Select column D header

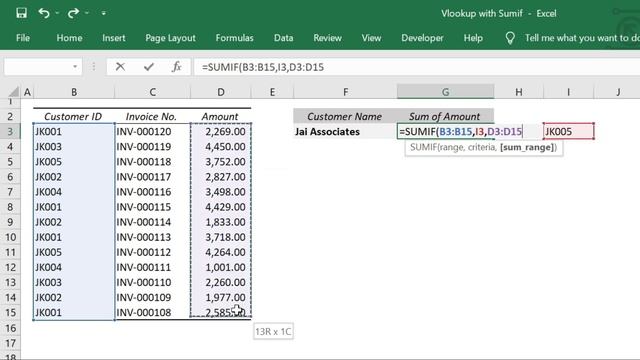[221, 92]
